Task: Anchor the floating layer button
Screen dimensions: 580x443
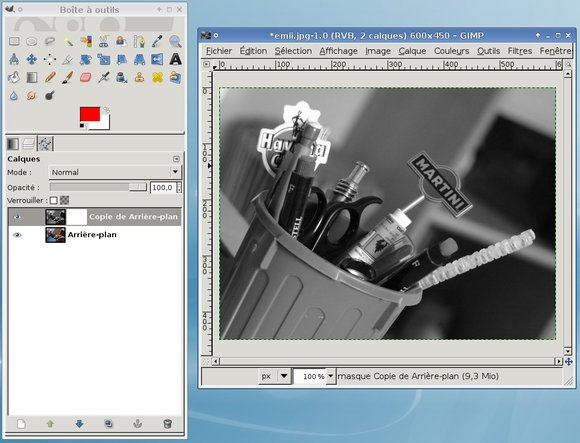Action: (x=138, y=424)
